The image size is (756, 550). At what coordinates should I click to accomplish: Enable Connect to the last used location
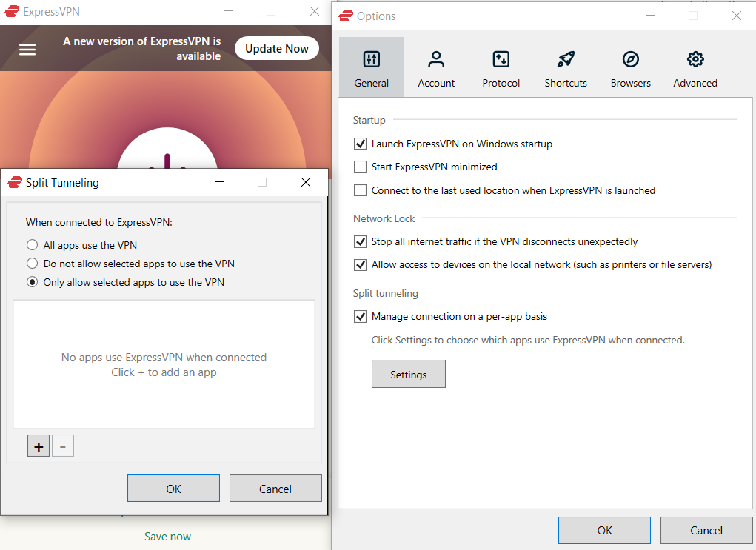360,190
